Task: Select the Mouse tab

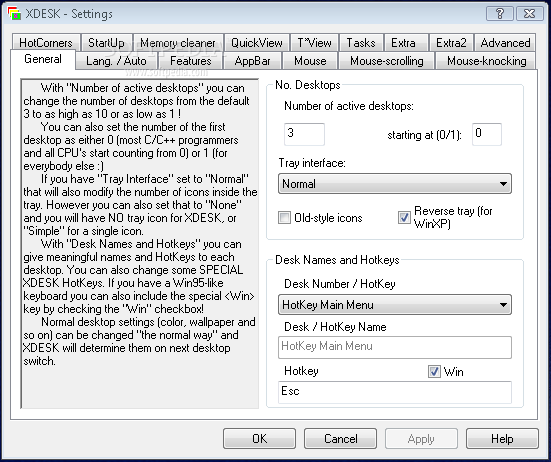Action: coord(310,61)
